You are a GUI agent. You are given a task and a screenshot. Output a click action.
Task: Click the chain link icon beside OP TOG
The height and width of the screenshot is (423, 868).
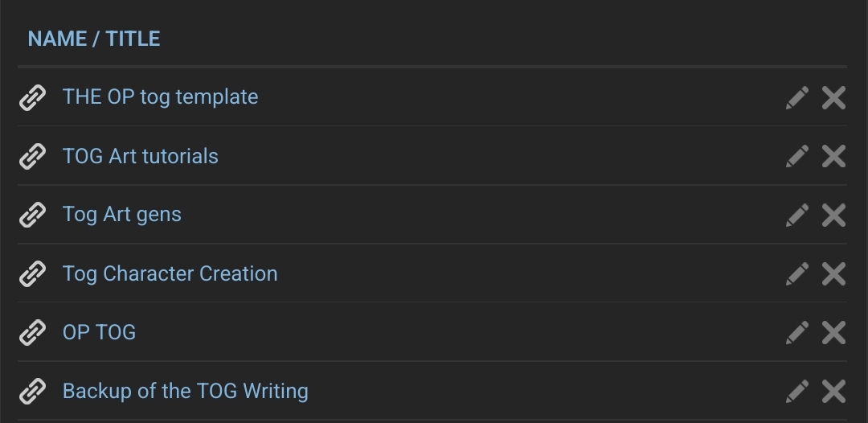click(x=32, y=332)
